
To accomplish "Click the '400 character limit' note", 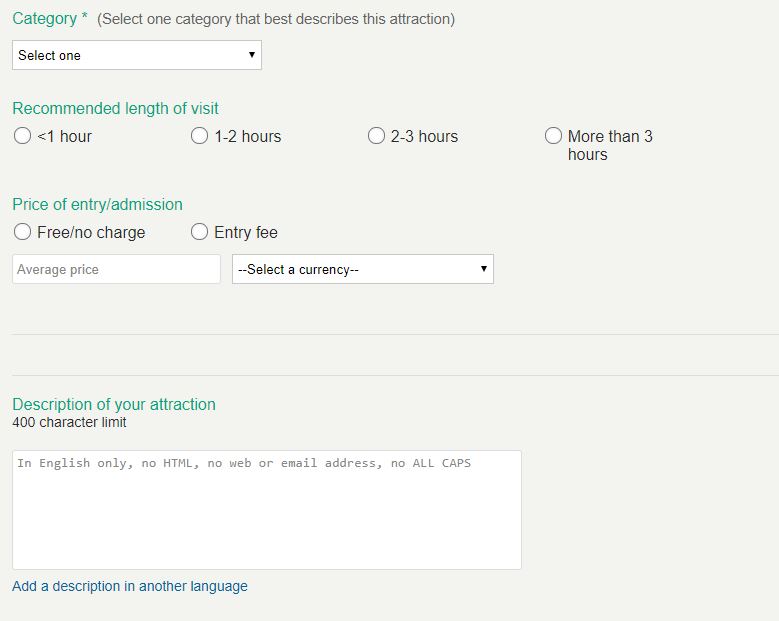I will point(69,422).
